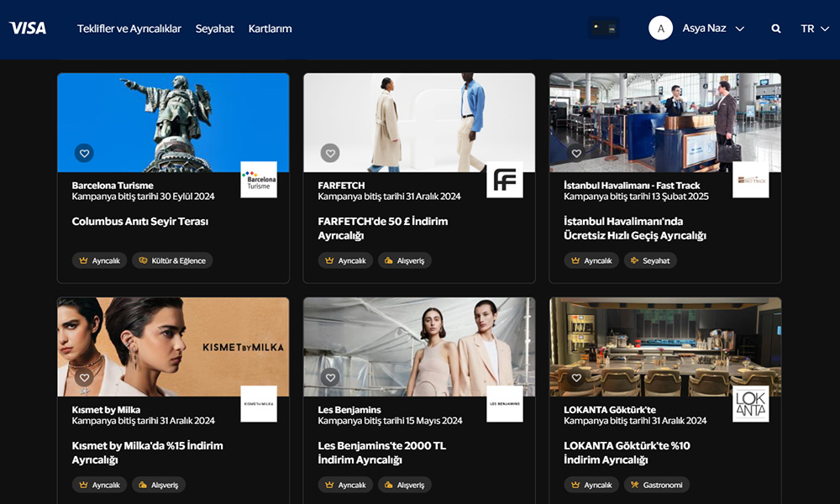Toggle heart on the FARFETCH offer
This screenshot has width=840, height=504.
point(330,153)
